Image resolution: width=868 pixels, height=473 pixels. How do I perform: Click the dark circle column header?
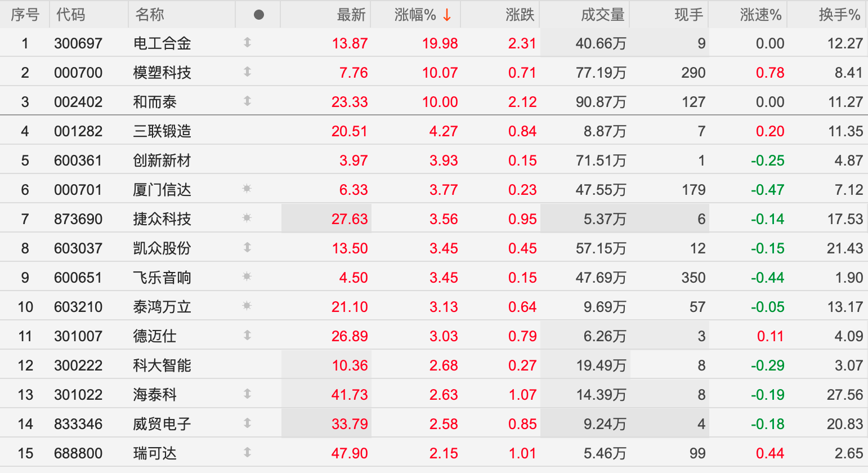(258, 15)
